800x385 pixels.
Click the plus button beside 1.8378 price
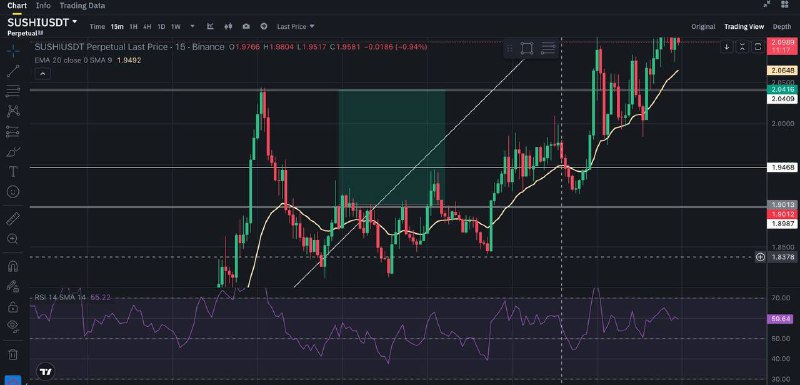pyautogui.click(x=760, y=258)
